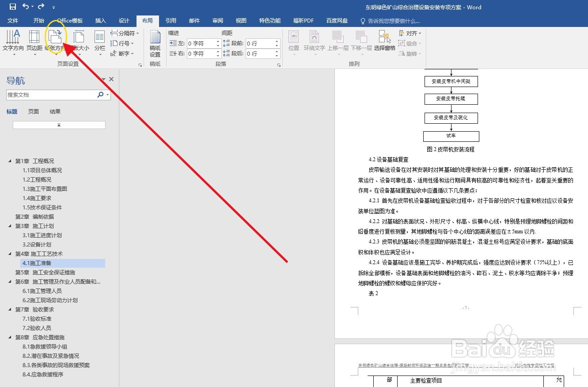Switch to the 结果 tab in navigation pane
The height and width of the screenshot is (387, 588).
55,111
